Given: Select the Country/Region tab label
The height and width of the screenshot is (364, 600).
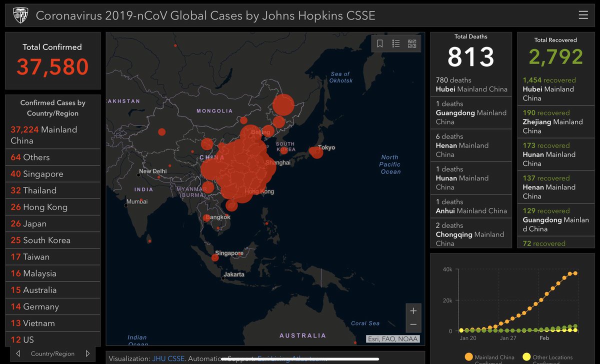Looking at the screenshot, I should [52, 353].
